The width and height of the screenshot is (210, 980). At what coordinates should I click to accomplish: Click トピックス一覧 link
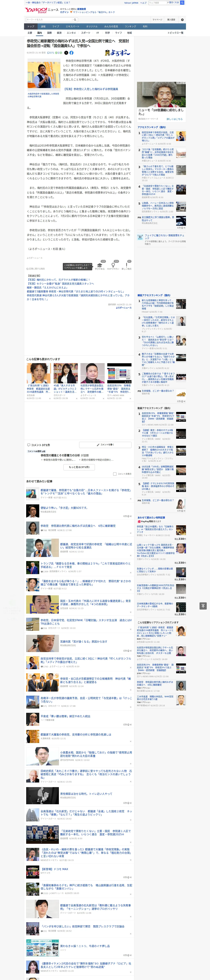click(x=175, y=33)
